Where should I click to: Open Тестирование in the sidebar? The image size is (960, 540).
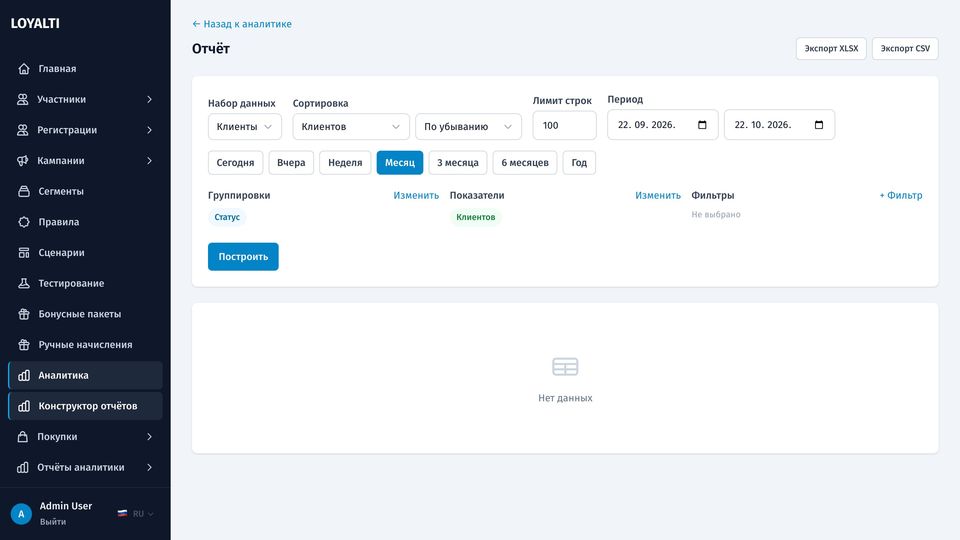click(85, 283)
